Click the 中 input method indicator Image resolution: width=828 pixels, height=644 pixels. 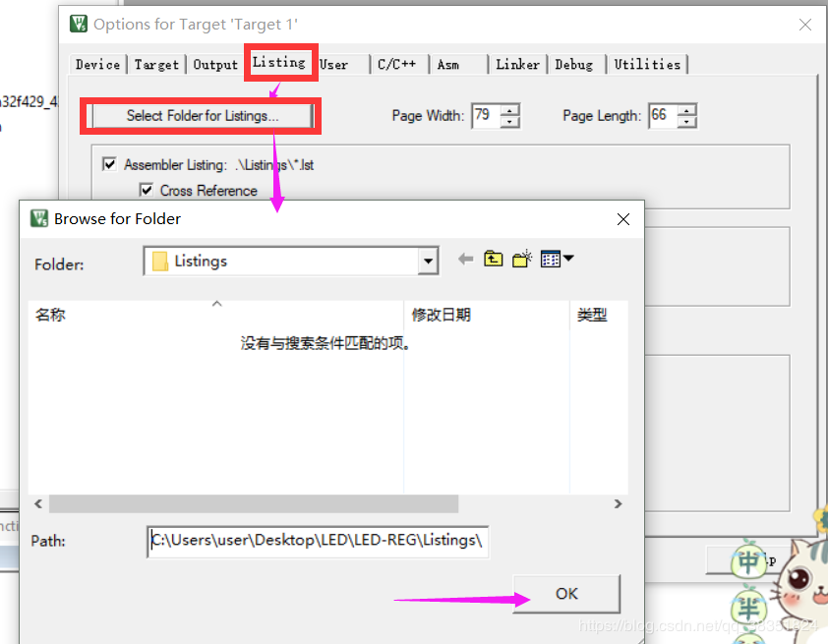pos(748,561)
